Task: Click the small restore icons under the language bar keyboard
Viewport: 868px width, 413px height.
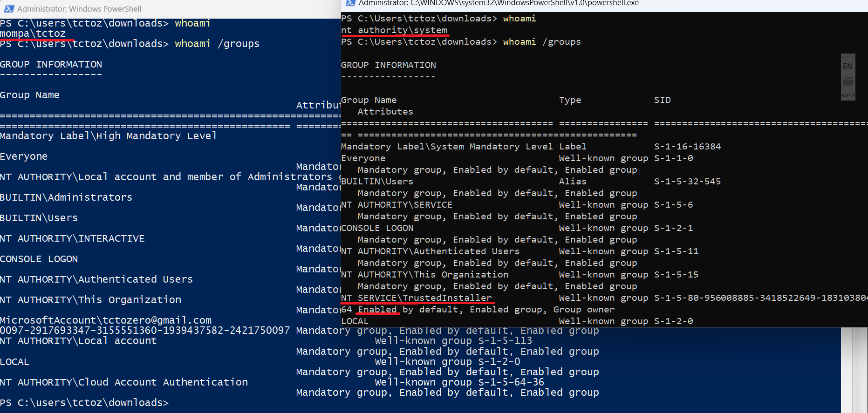Action: pyautogui.click(x=848, y=95)
